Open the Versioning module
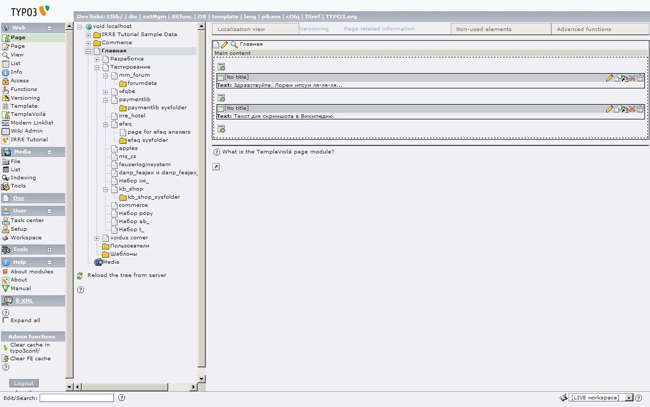 tap(24, 98)
